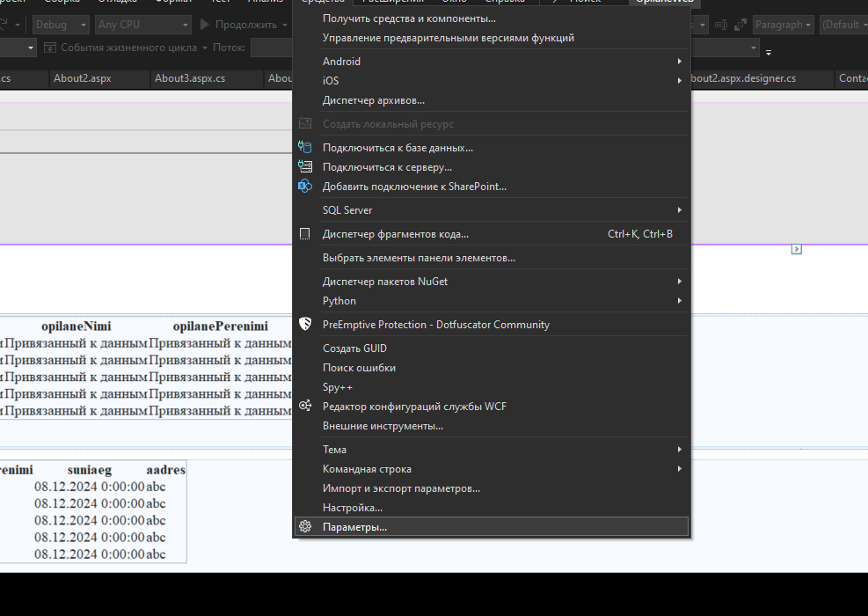Open the События жизненного цикла dropdown arrow
Viewport: 868px width, 616px height.
[204, 48]
